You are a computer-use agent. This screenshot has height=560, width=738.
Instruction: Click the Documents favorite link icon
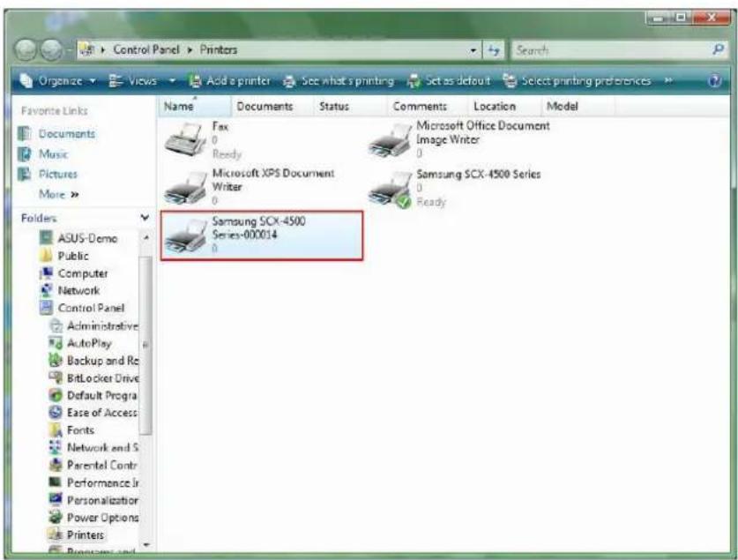pyautogui.click(x=25, y=134)
